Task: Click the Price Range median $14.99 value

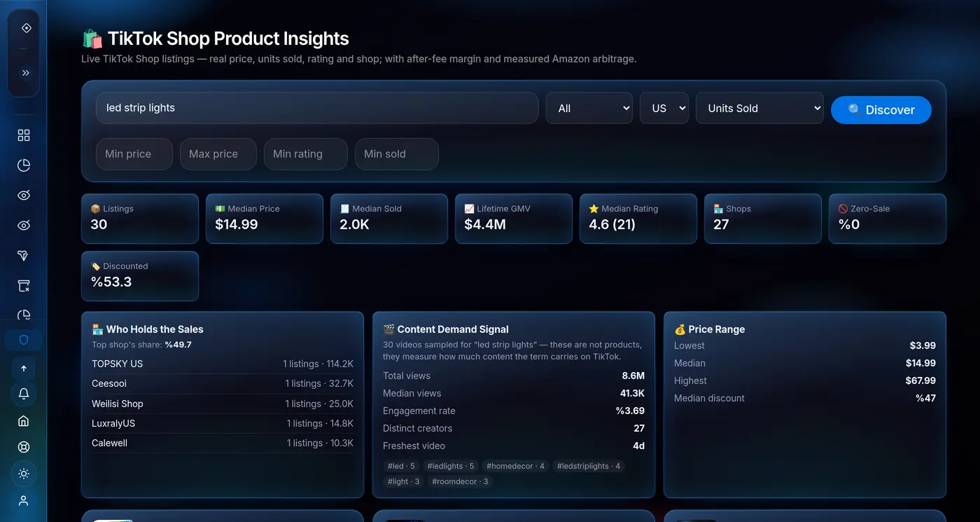Action: click(920, 363)
